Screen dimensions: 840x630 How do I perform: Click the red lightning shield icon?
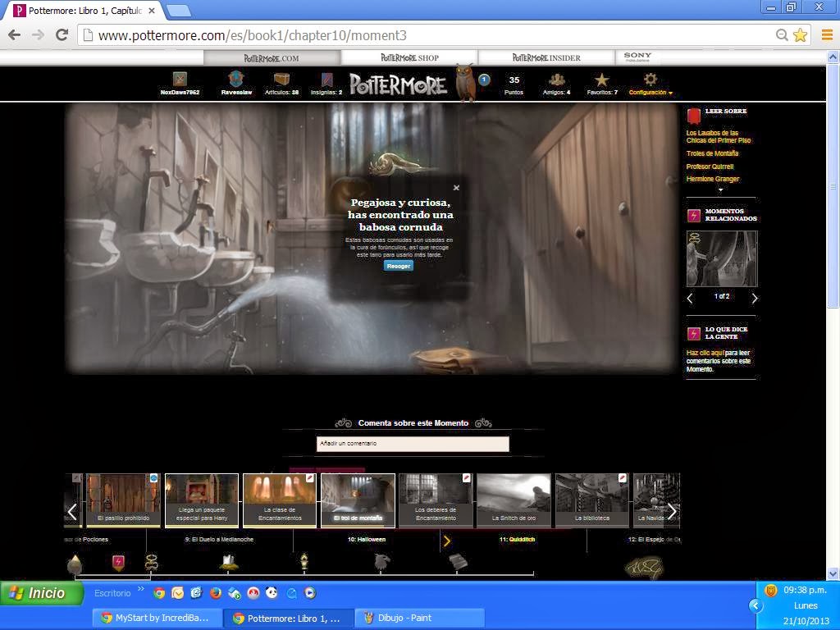click(x=118, y=563)
